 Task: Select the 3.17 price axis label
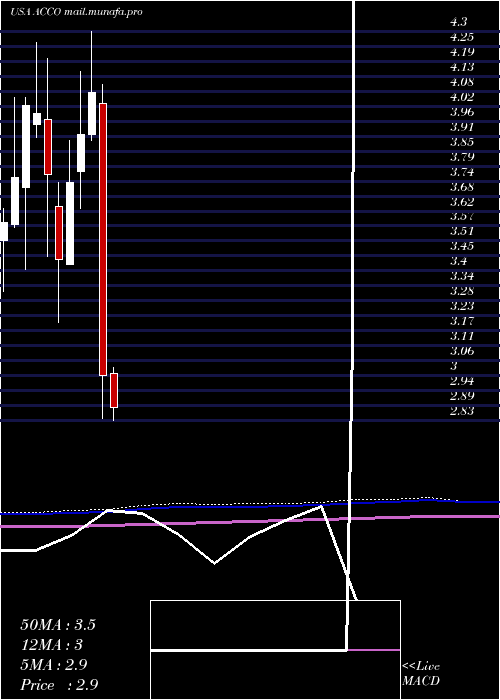point(462,321)
